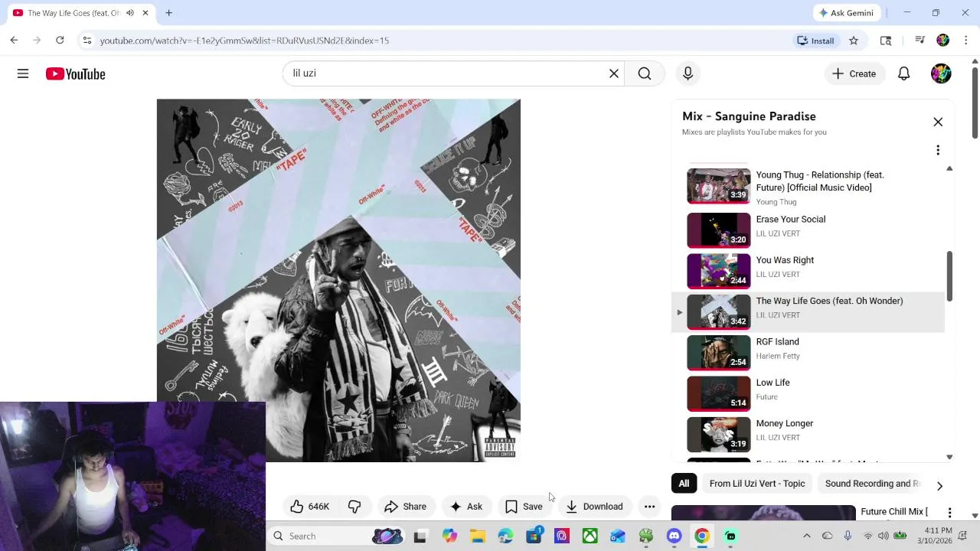Go back in browser history
Viewport: 980px width, 551px height.
click(14, 41)
